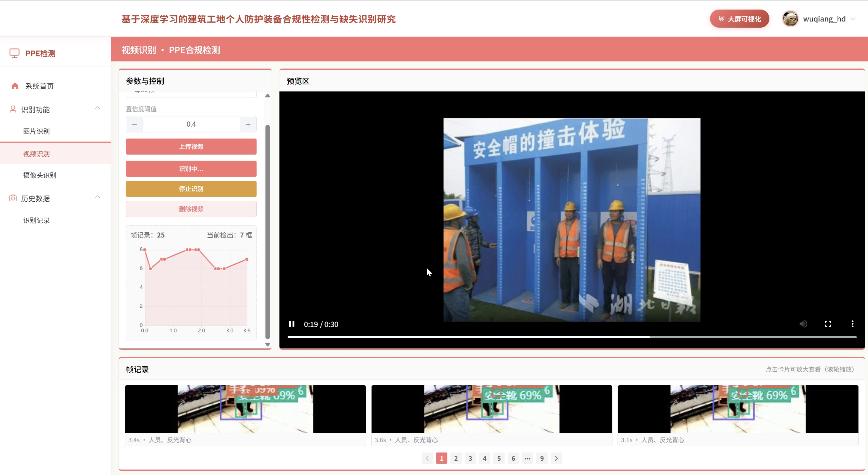Click the parameter panel vertical scrollbar thumb
The width and height of the screenshot is (868, 475).
[267, 232]
